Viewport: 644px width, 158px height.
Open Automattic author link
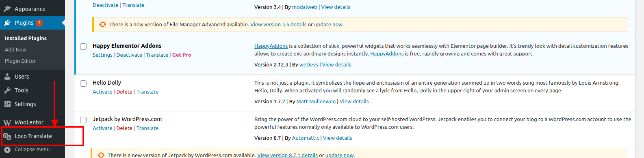point(306,138)
